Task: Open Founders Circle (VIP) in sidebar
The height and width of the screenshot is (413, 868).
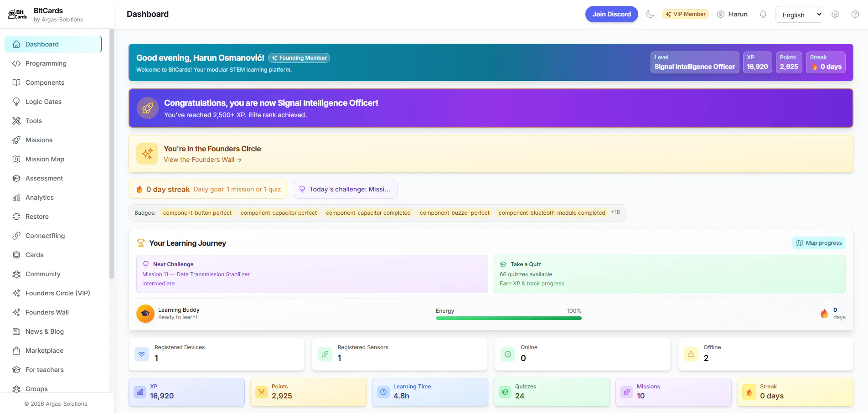Action: [x=53, y=293]
